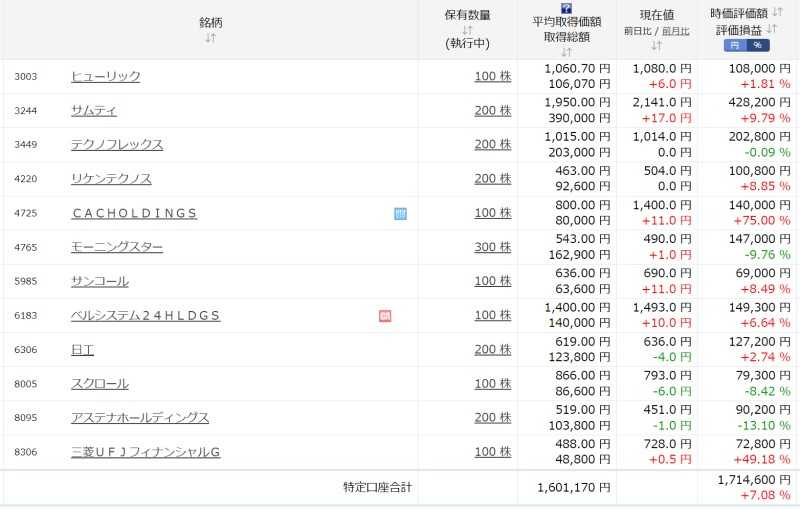800x509 pixels.
Task: Click the red icon in ベルシステム24 row
Action: pyautogui.click(x=385, y=316)
